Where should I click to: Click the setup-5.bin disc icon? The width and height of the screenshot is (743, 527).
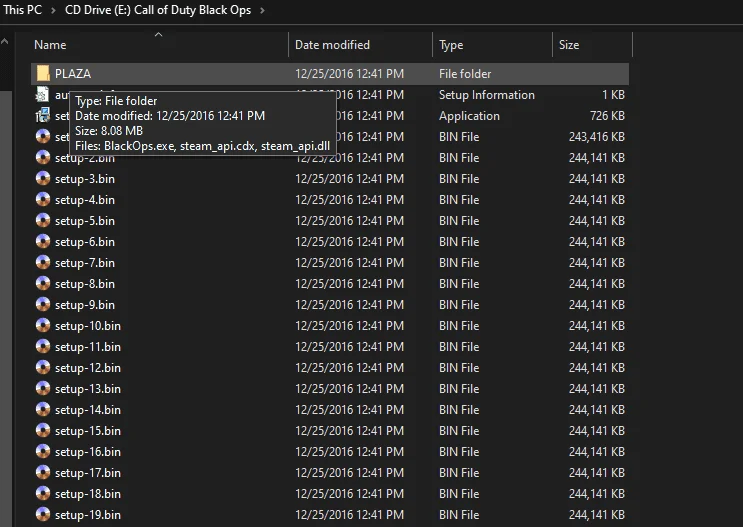coord(43,220)
